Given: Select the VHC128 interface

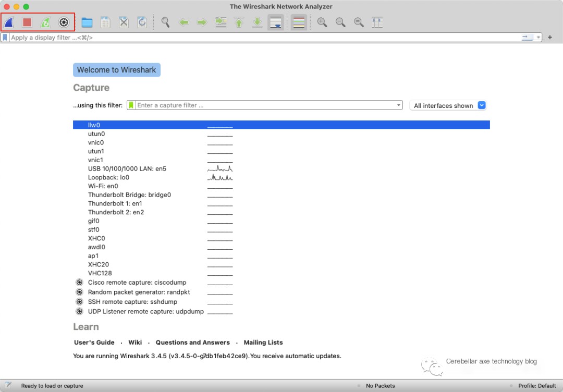Looking at the screenshot, I should [x=281, y=273].
